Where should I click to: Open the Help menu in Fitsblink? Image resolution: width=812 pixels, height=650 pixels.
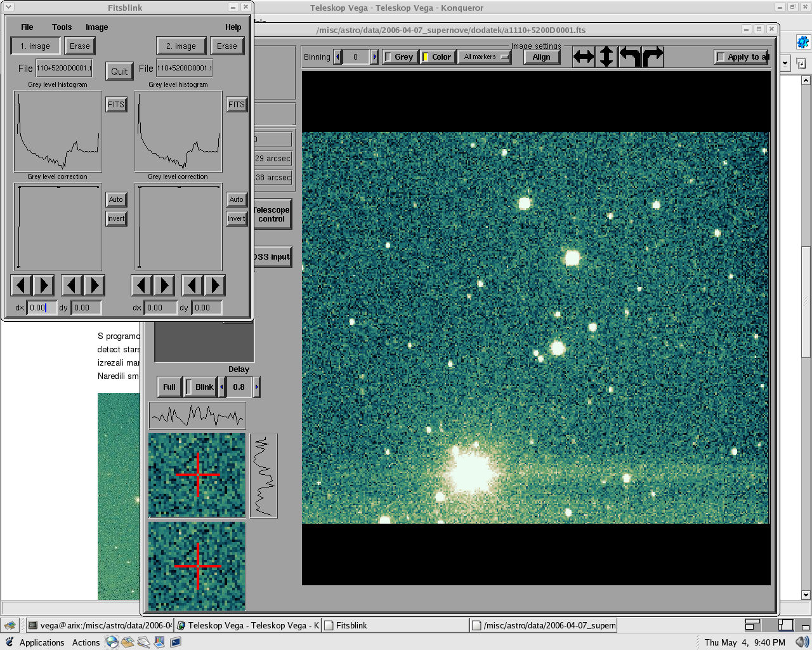pyautogui.click(x=233, y=27)
